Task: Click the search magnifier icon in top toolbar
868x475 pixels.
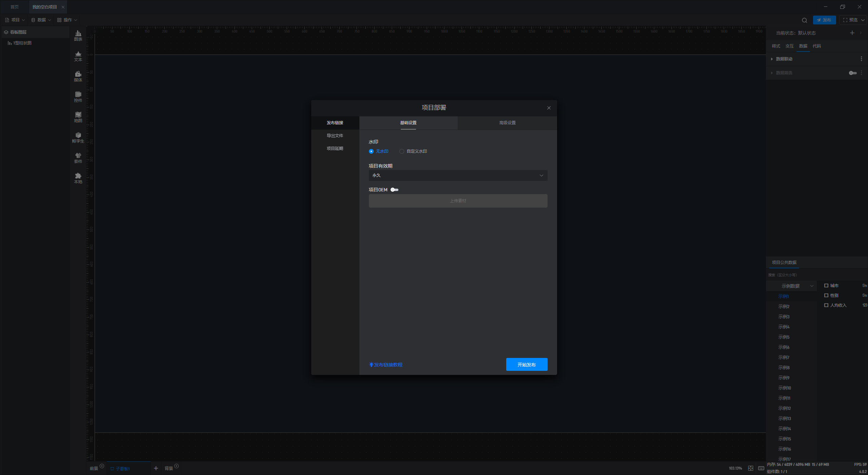Action: click(x=804, y=20)
